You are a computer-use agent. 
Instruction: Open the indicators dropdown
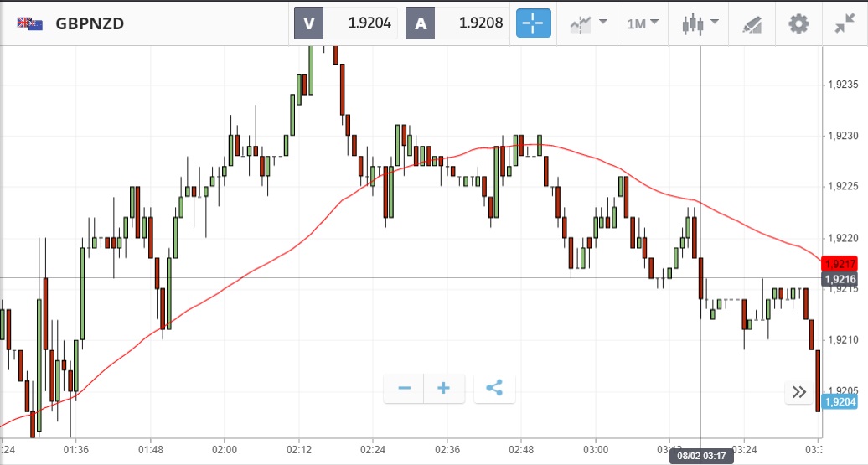coord(589,23)
